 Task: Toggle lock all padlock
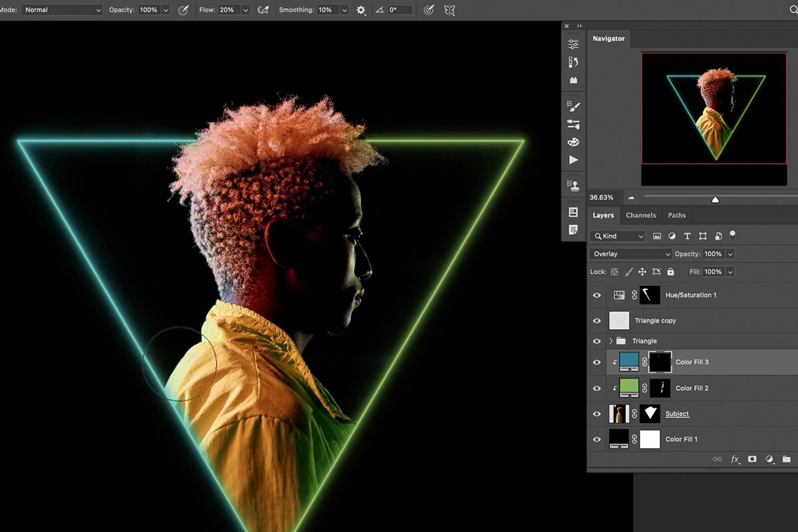pos(670,272)
